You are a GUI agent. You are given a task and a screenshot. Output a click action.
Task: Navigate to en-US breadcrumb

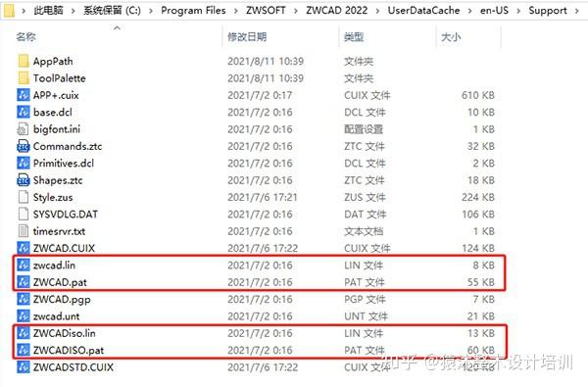pyautogui.click(x=494, y=10)
